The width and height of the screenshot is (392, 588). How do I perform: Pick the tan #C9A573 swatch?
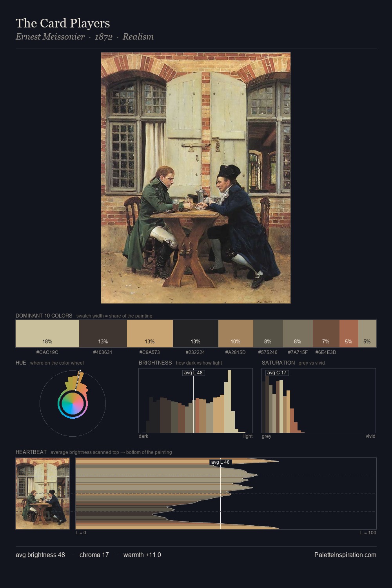(150, 334)
